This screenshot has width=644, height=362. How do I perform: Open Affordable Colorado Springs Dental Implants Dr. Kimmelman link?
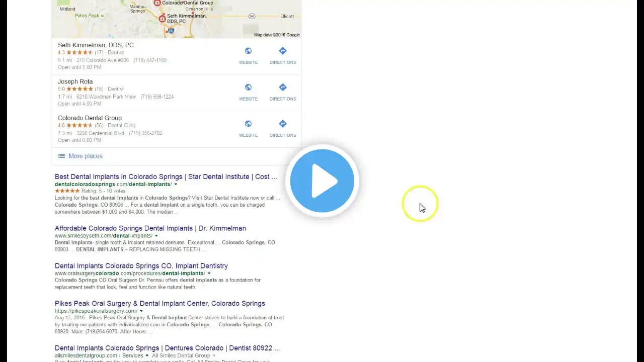coord(150,228)
